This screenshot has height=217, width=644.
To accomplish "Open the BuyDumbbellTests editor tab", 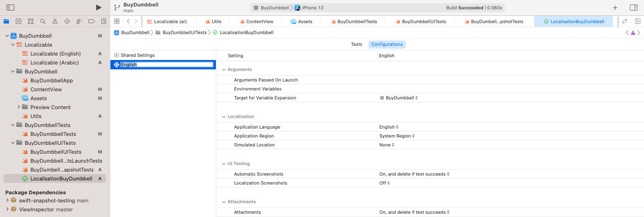I will tap(354, 21).
